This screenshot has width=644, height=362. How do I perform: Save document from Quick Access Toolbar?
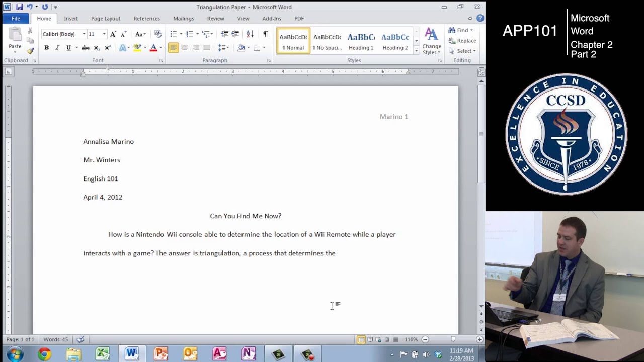19,7
